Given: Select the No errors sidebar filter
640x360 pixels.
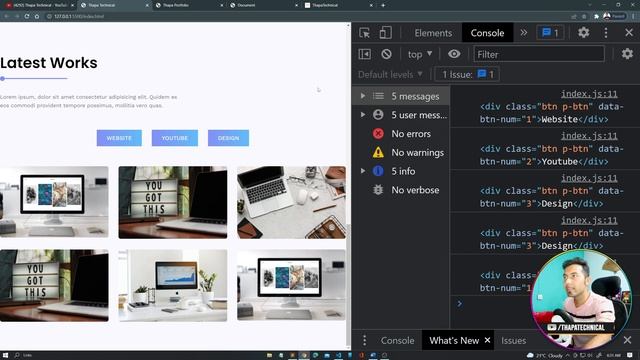Looking at the screenshot, I should click(x=401, y=134).
